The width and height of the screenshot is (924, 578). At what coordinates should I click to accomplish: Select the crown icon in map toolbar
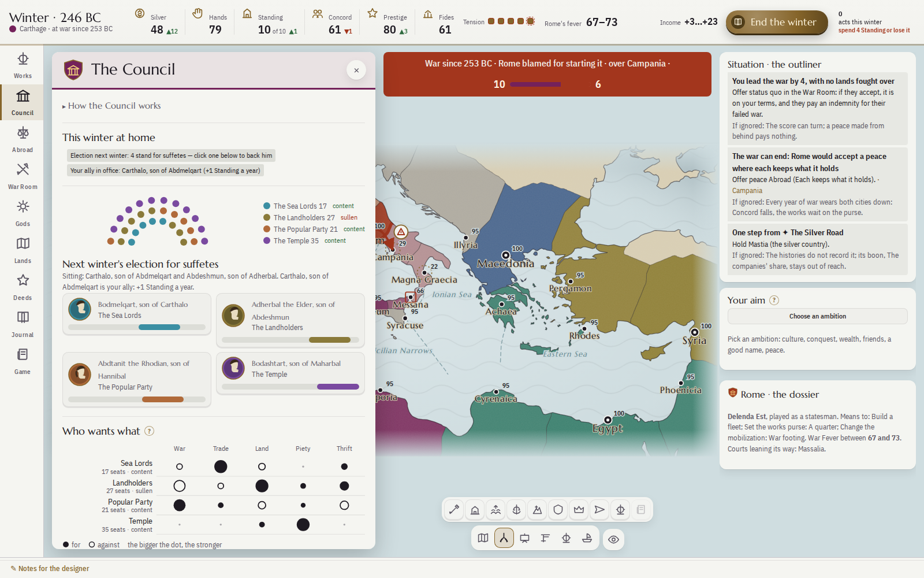point(579,510)
